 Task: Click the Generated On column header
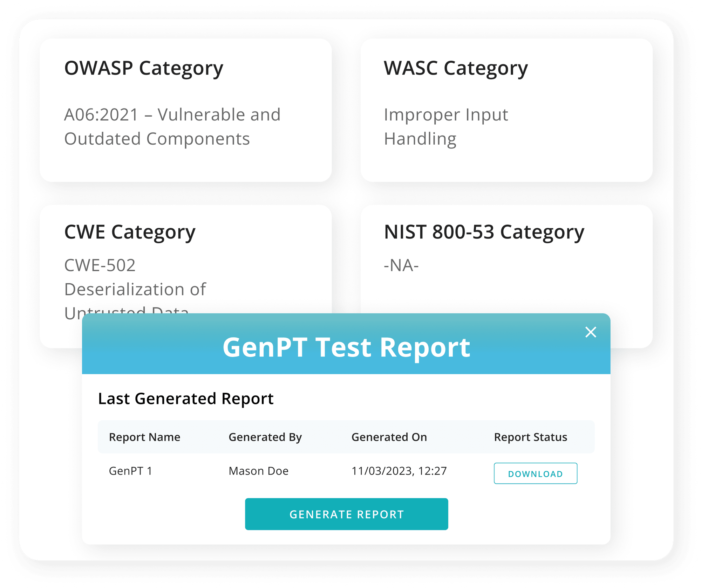[389, 437]
